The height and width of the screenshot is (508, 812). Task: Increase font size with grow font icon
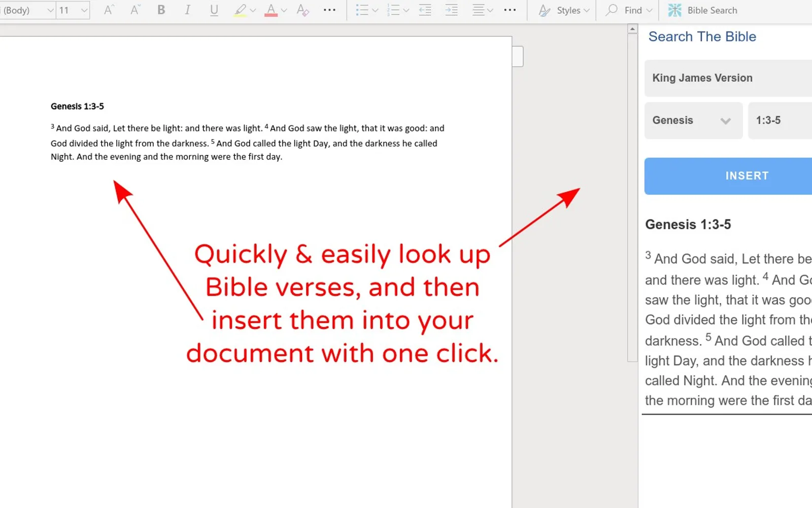pos(108,10)
